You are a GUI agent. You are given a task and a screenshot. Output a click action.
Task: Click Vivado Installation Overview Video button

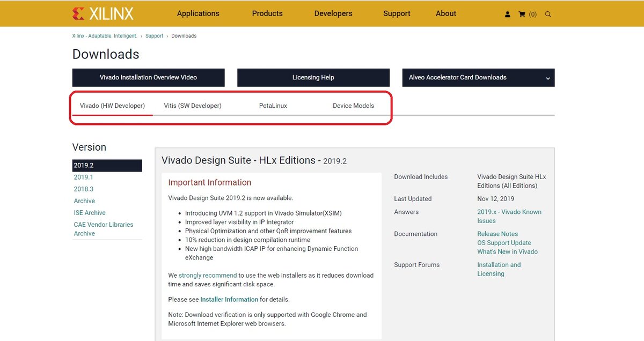click(149, 77)
